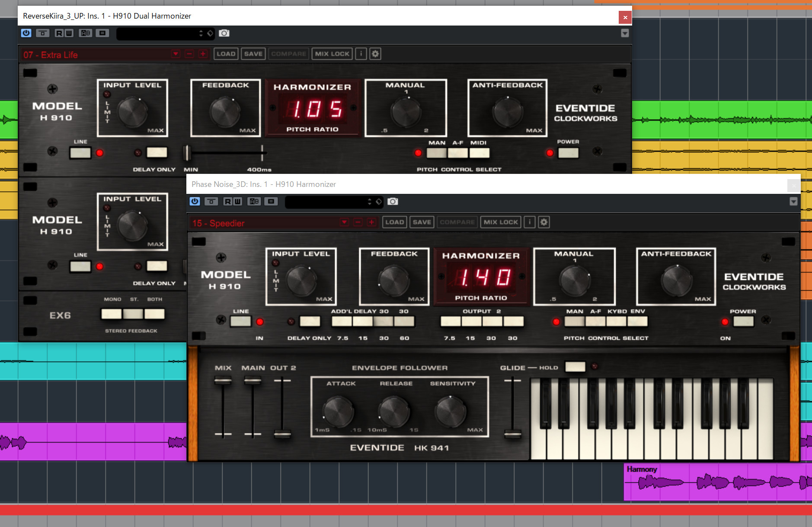Click copy settings icon in Phase Noise_3D toolbar

(271, 202)
